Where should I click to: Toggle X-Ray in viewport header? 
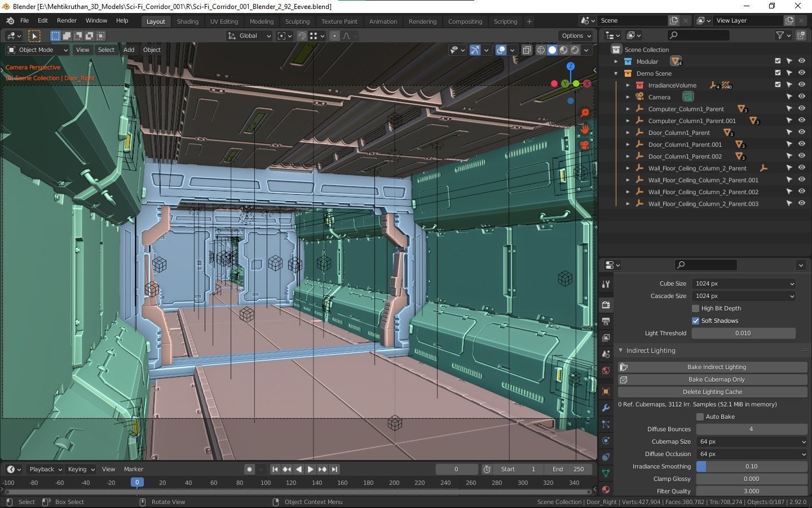(527, 50)
